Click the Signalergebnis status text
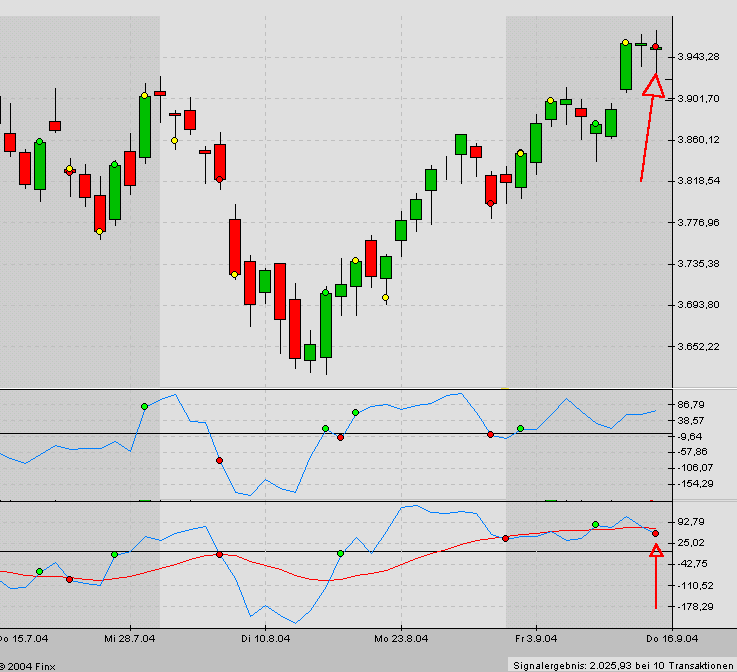The image size is (737, 672). point(620,664)
